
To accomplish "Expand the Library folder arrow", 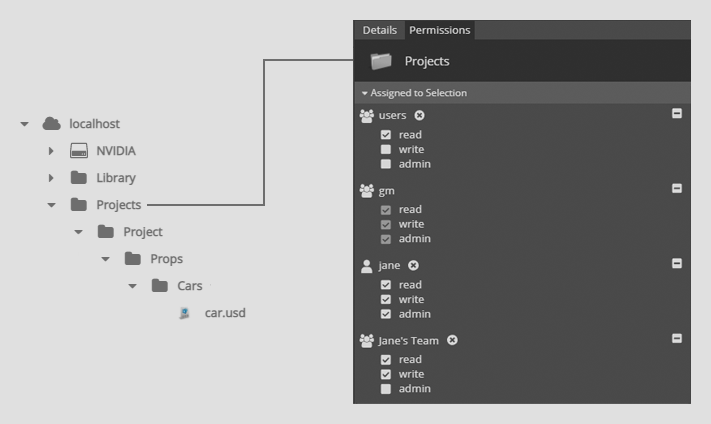I will click(x=51, y=178).
